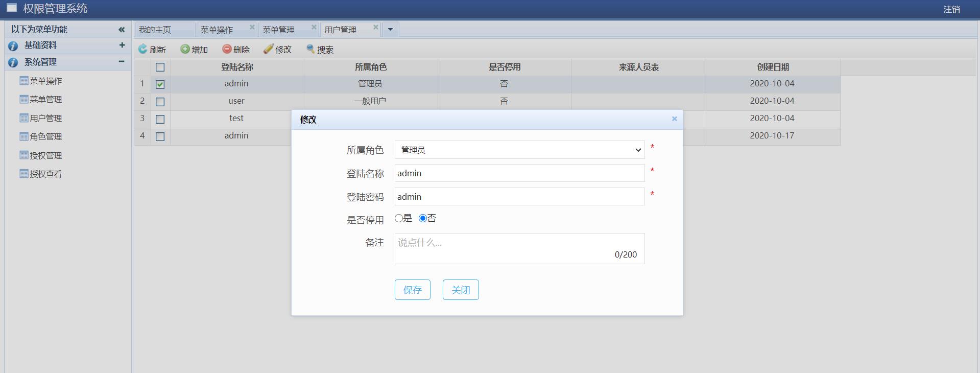
Task: Click the red delete (删除) icon
Action: point(227,49)
